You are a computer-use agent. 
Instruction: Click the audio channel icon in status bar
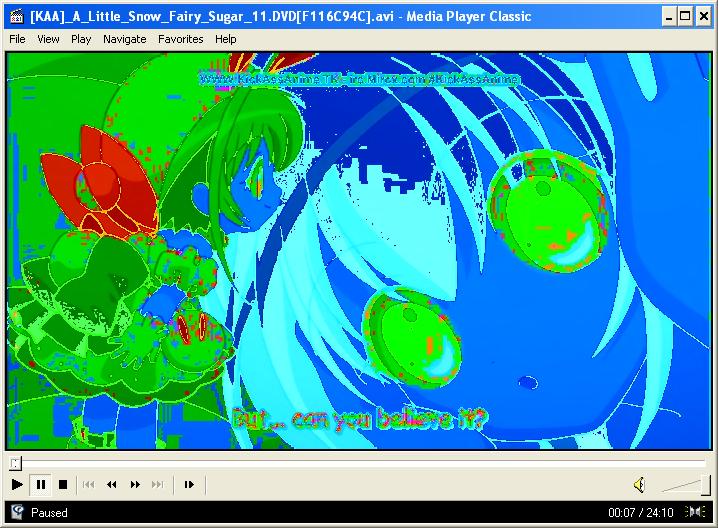tap(695, 512)
